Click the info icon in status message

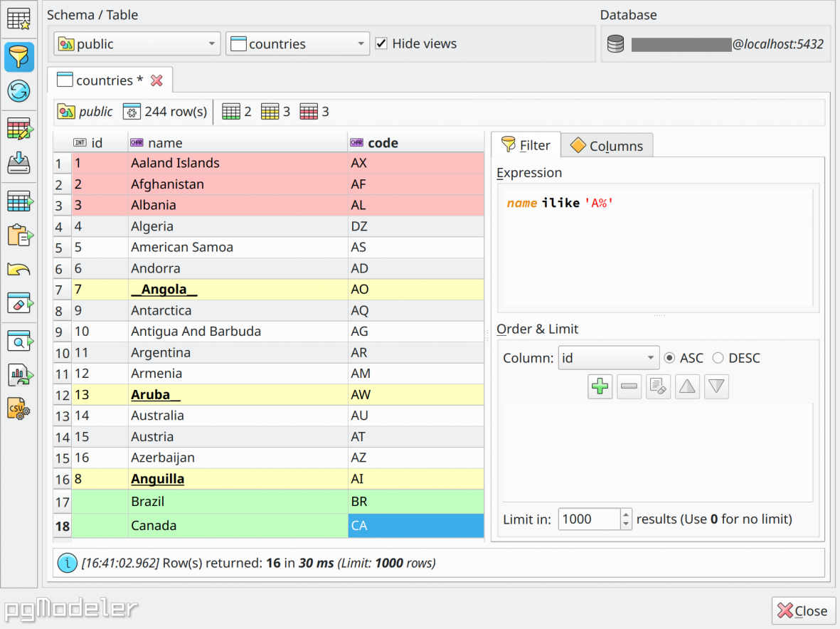point(67,563)
